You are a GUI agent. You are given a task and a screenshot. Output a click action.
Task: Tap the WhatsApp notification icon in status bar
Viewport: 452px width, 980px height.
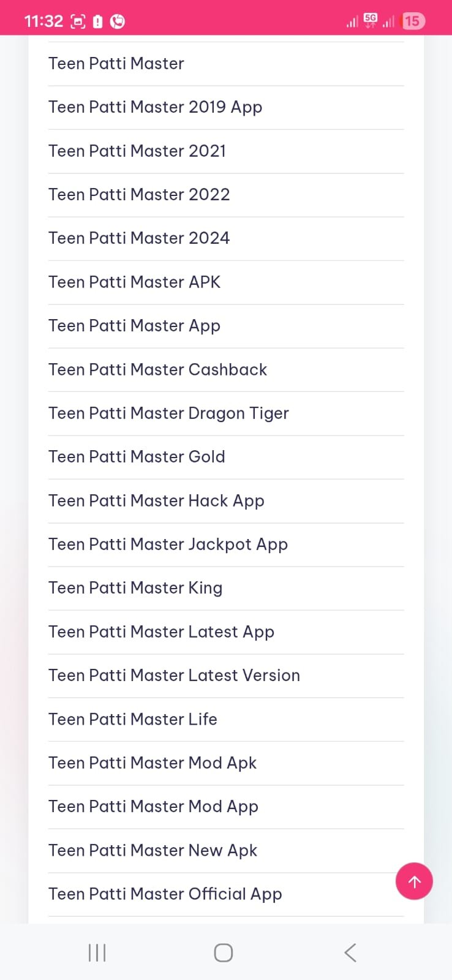(116, 20)
